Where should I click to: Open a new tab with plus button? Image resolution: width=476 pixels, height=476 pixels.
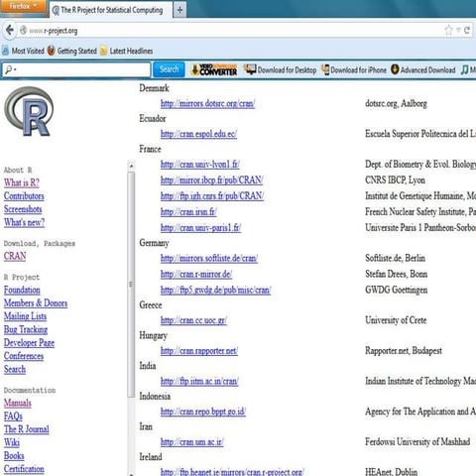(x=179, y=10)
